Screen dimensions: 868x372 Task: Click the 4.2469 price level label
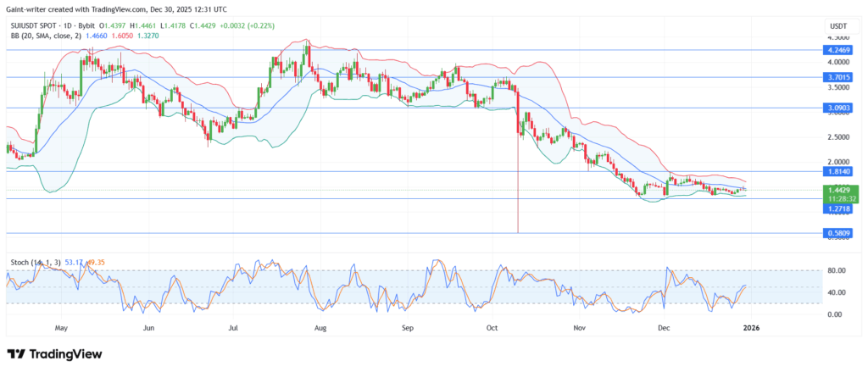point(839,49)
